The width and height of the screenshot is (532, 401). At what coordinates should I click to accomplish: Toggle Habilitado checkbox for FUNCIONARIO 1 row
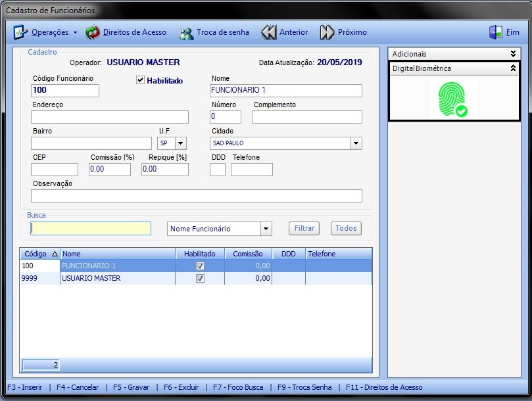(200, 266)
